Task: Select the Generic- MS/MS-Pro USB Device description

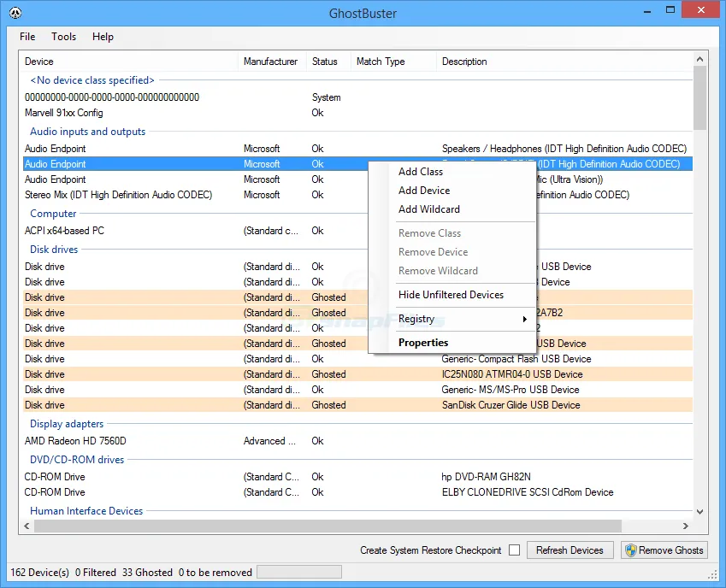Action: tap(511, 390)
